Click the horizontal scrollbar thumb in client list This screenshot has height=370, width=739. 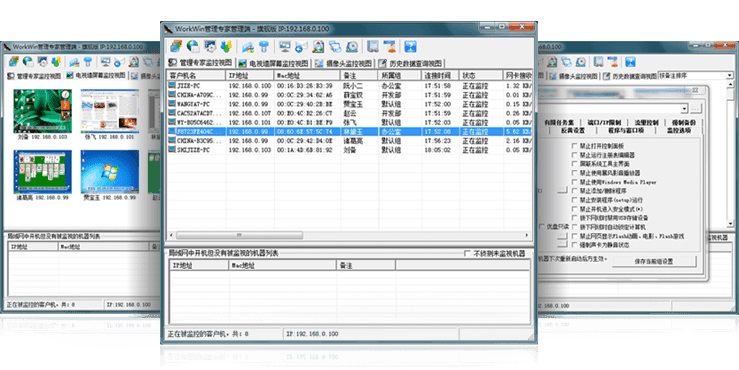click(239, 235)
